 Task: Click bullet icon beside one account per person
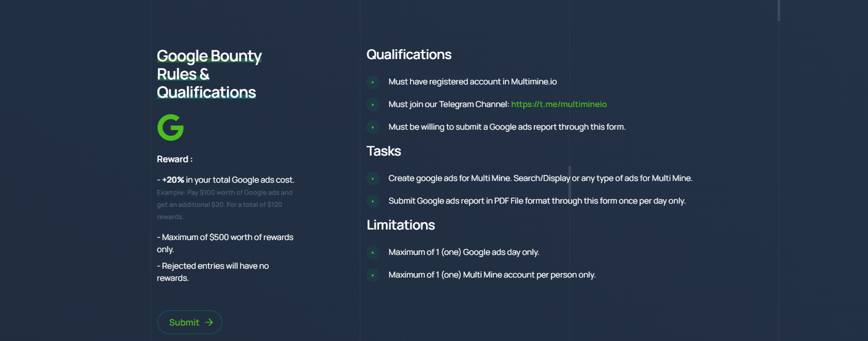click(x=373, y=275)
